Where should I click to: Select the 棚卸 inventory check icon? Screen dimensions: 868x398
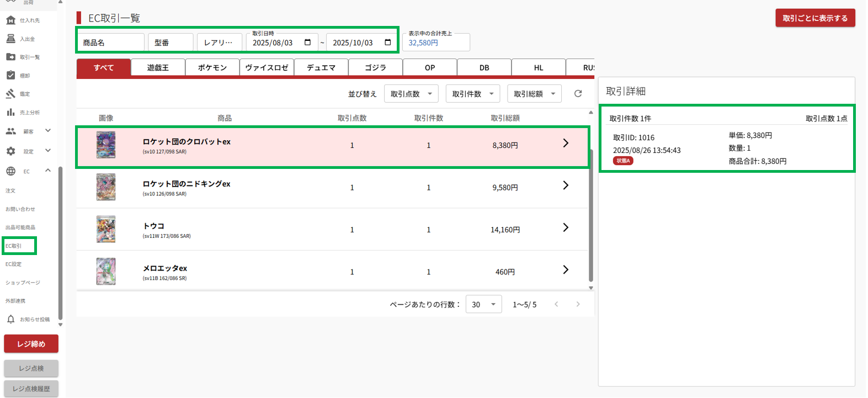[x=10, y=75]
